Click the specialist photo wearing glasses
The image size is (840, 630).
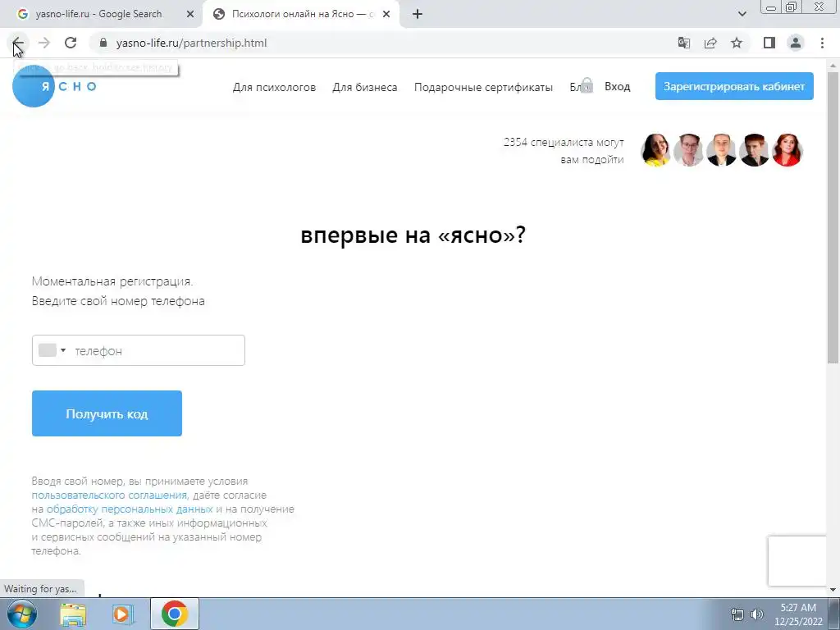688,149
